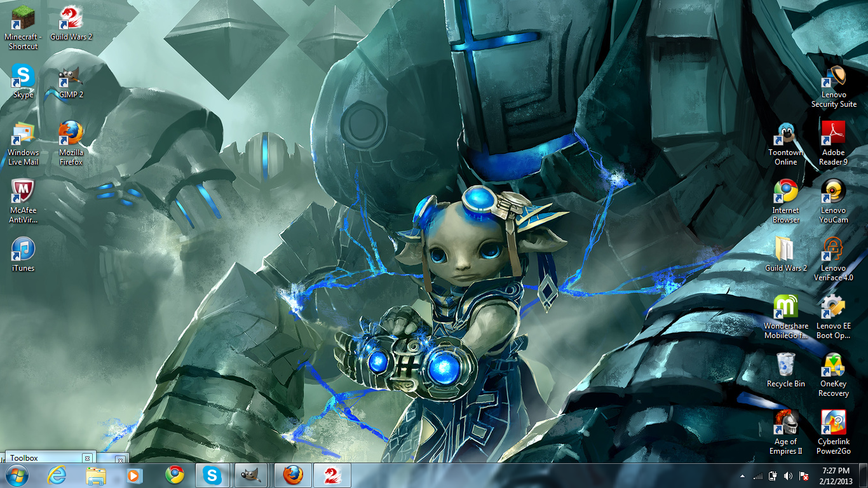Viewport: 868px width, 488px height.
Task: Open the volume control in system tray
Action: 788,476
